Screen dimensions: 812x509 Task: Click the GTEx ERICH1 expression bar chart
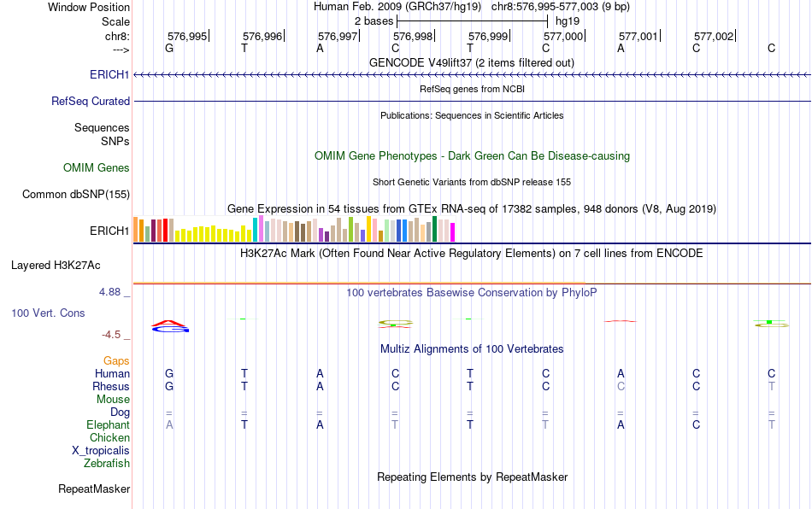294,229
